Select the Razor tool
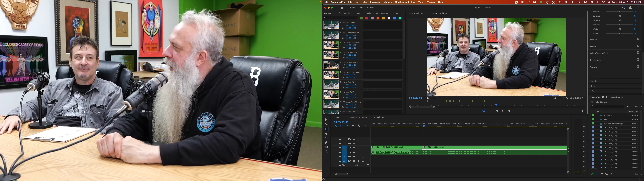The width and height of the screenshot is (644, 181). click(326, 134)
